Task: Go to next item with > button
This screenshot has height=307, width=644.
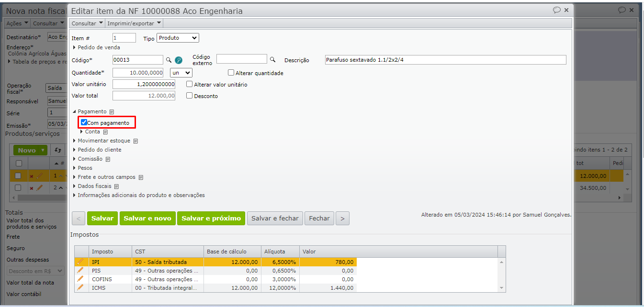Action: point(342,219)
